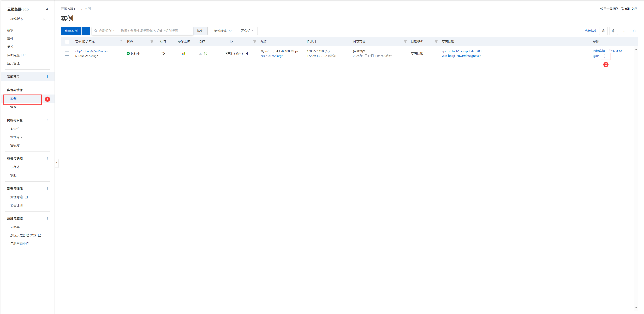Screen dimensions: 644x314
Task: Click the tag icon in instance row
Action: (163, 53)
